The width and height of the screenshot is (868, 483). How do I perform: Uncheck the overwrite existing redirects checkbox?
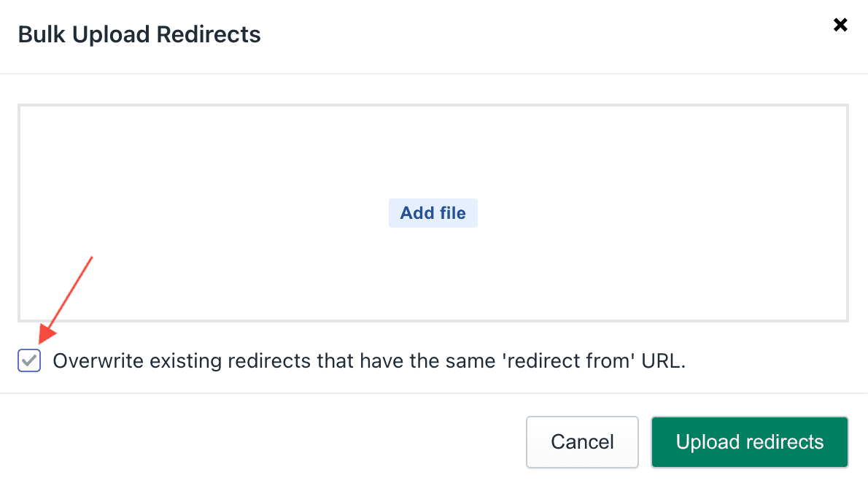tap(29, 360)
